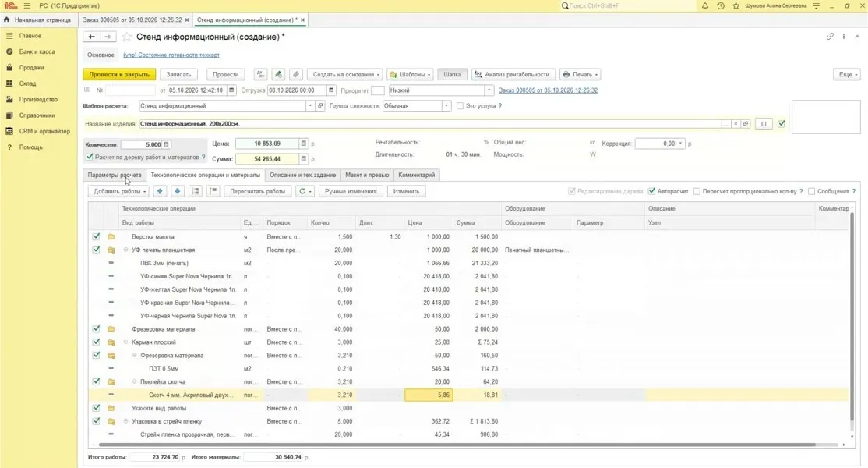Open the Печать dropdown
Screen dimensions: 868x468
tap(580, 74)
